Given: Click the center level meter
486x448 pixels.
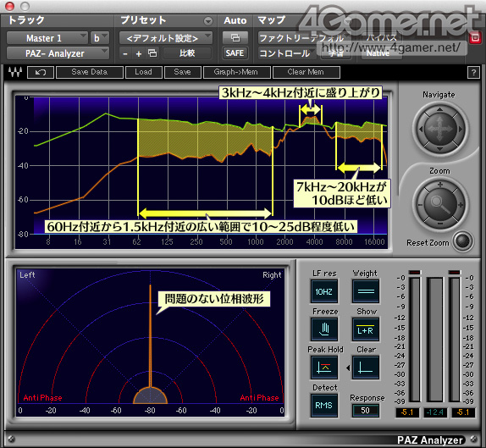Looking at the screenshot, I should [434, 340].
